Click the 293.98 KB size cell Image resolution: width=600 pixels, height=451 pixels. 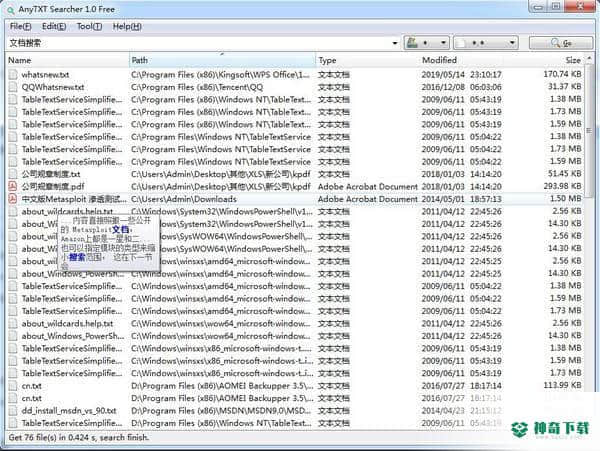(x=562, y=186)
